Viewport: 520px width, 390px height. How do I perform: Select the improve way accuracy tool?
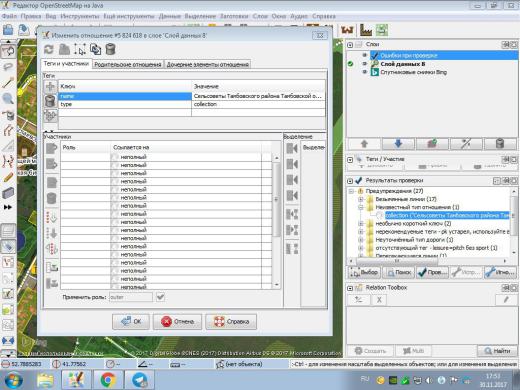[x=8, y=161]
